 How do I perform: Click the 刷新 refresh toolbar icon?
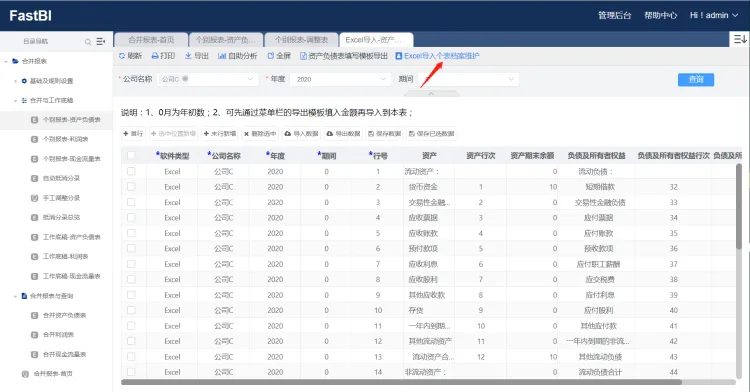(122, 56)
